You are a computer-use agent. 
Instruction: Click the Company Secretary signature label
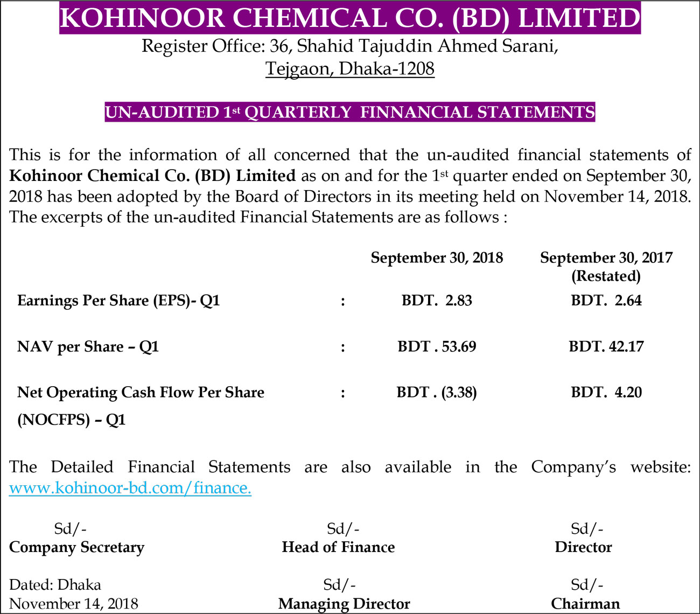[77, 547]
